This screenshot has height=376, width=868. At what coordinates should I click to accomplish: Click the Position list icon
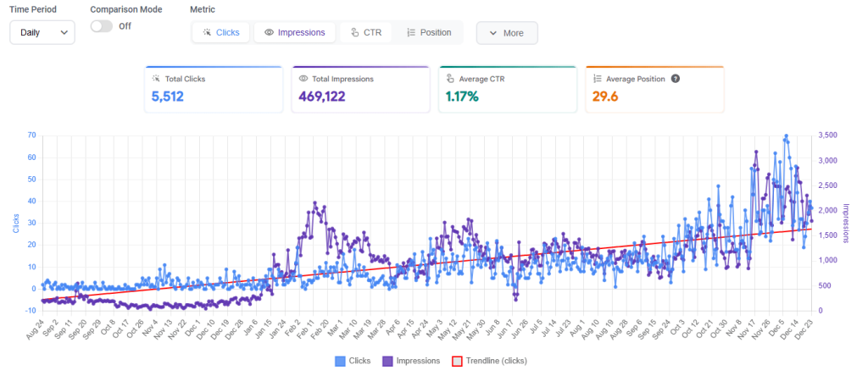point(410,33)
